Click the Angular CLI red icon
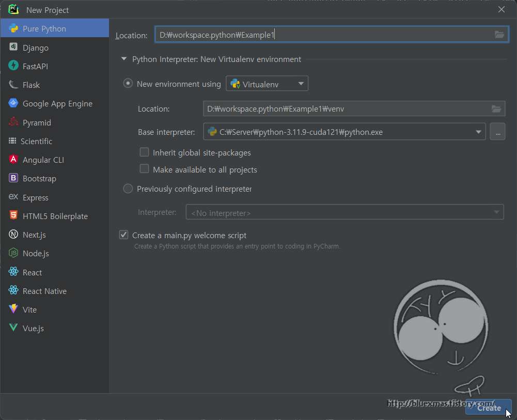The width and height of the screenshot is (517, 420). tap(13, 159)
